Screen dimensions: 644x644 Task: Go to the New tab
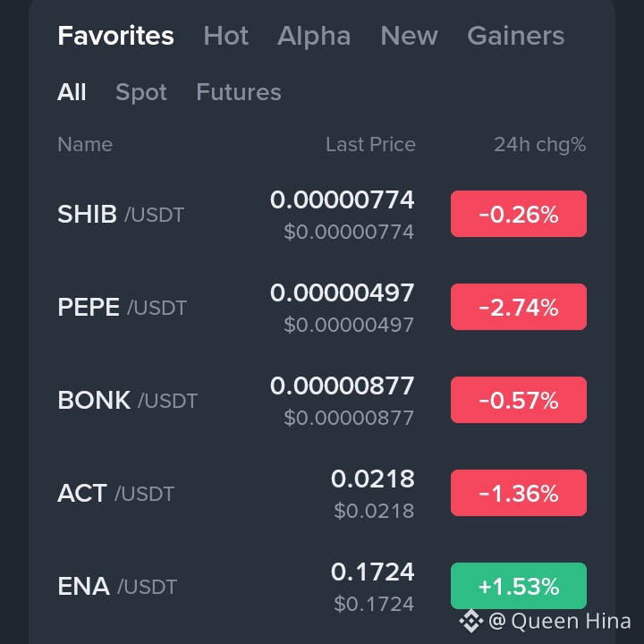click(x=409, y=36)
